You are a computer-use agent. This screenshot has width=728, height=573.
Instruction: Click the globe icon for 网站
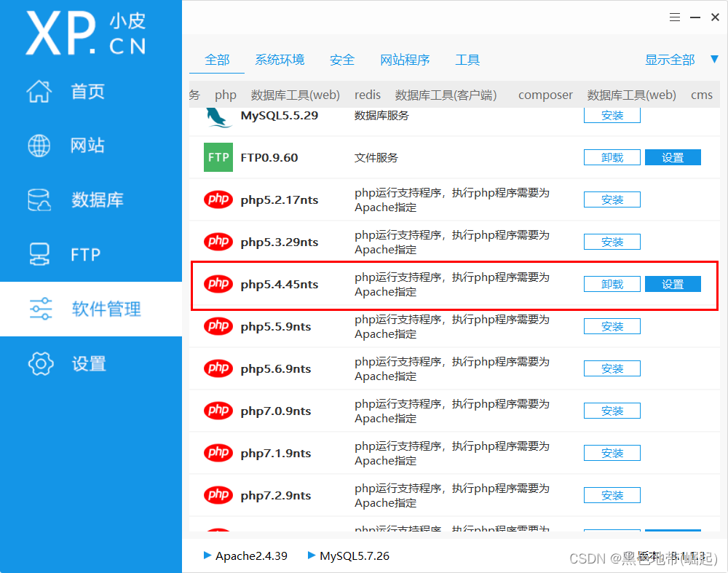click(x=39, y=146)
